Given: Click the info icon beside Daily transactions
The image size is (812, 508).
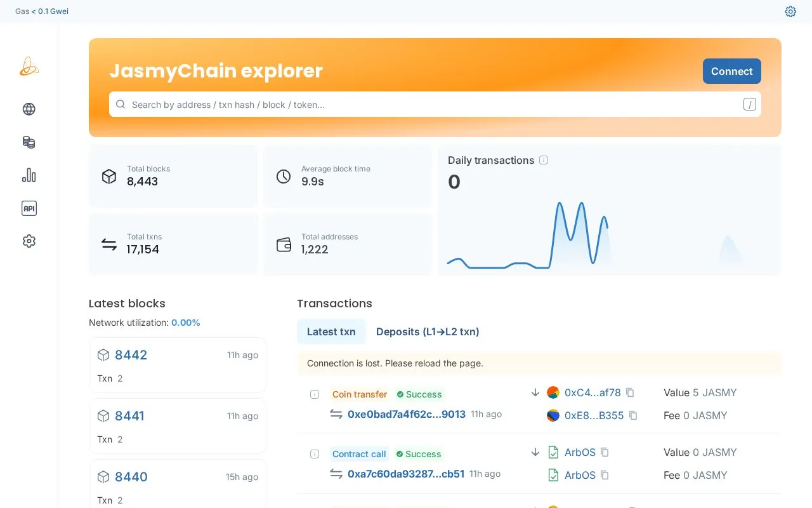Looking at the screenshot, I should 544,160.
